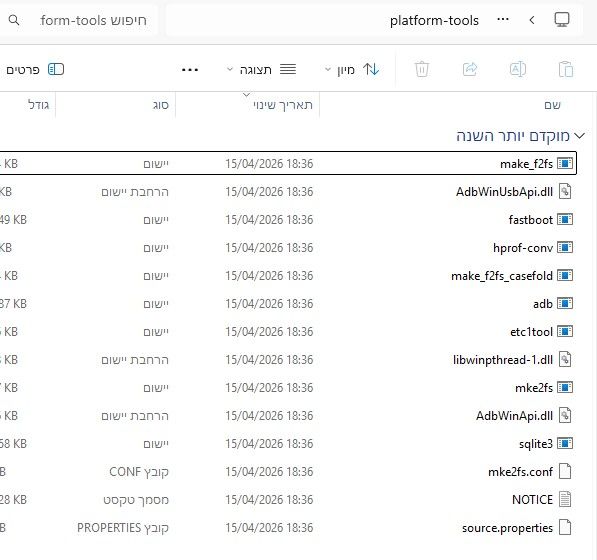Click the Share icon in toolbar

pos(470,69)
